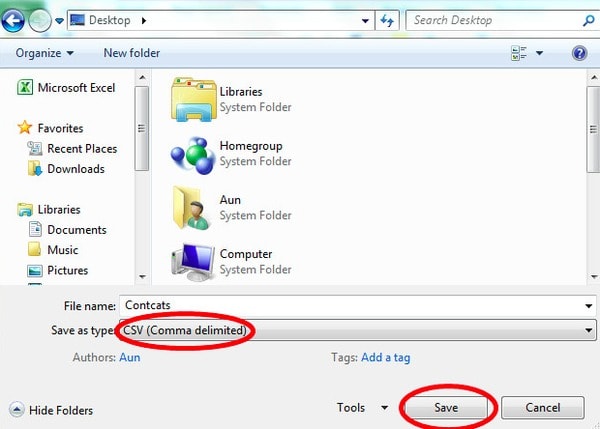Click the file list scrollbar thumb
600x429 pixels.
click(593, 130)
